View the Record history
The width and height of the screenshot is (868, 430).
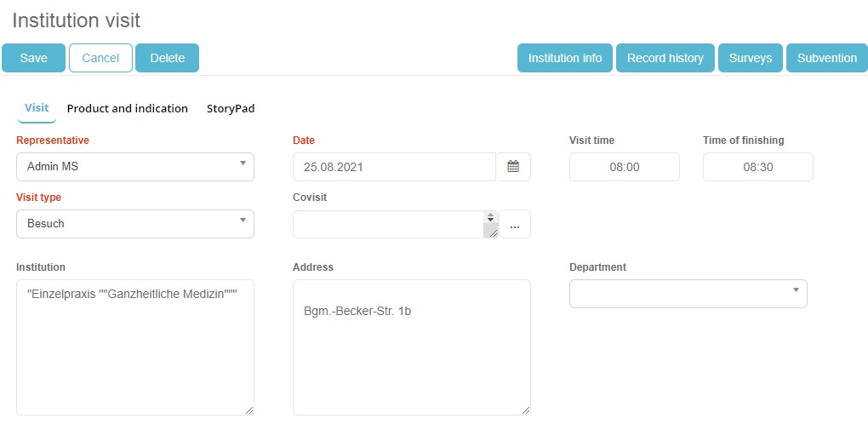click(665, 58)
